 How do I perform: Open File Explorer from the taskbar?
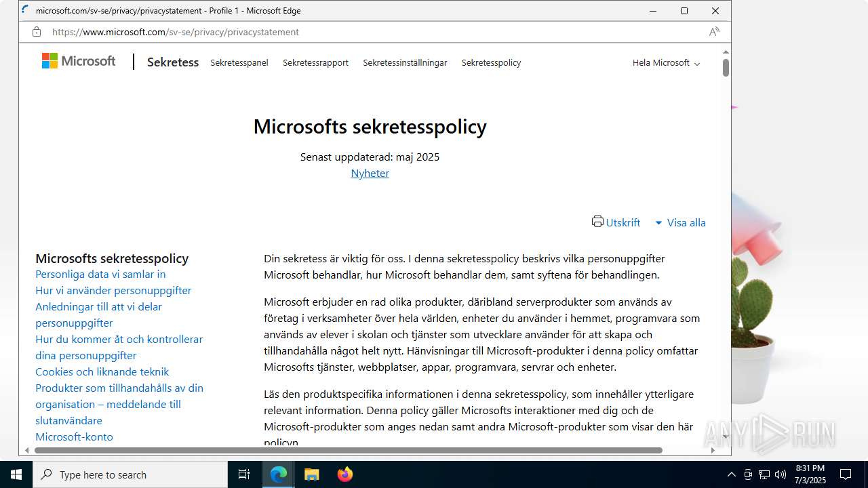pos(311,474)
